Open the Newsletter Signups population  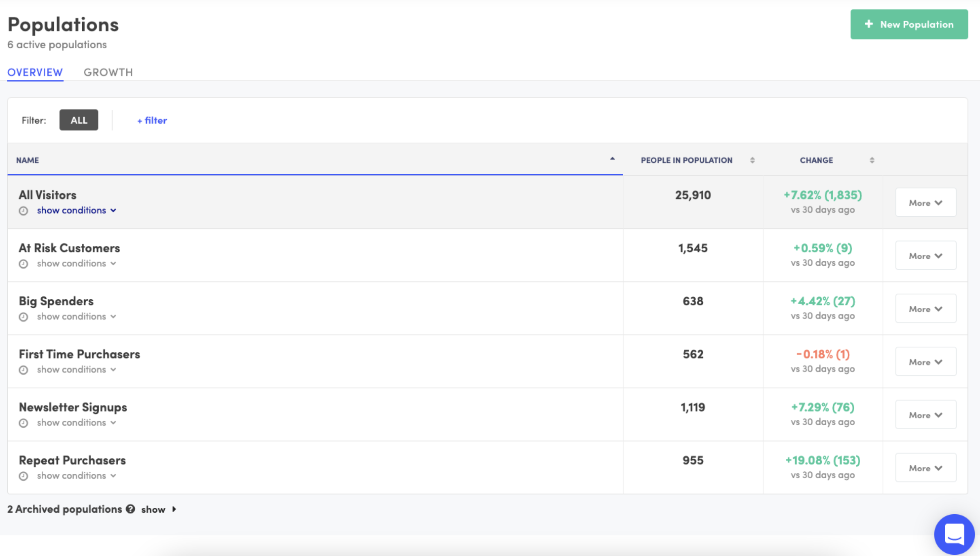point(73,407)
